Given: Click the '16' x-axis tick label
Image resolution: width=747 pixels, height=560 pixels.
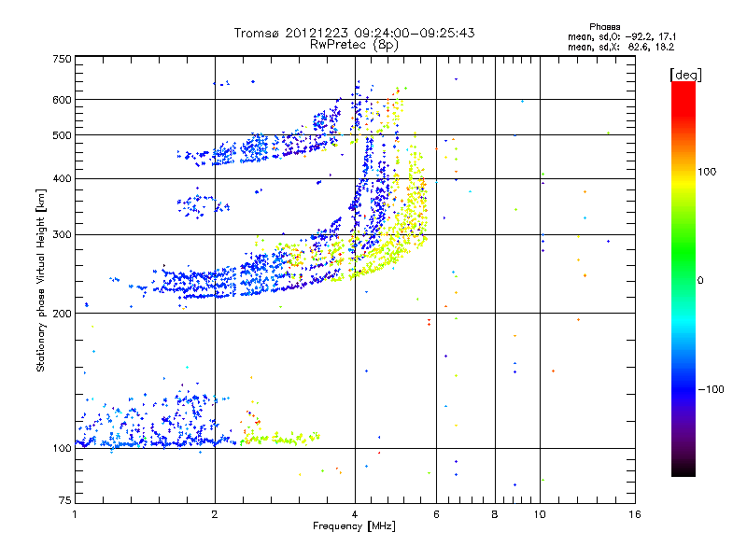Looking at the screenshot, I should (635, 514).
